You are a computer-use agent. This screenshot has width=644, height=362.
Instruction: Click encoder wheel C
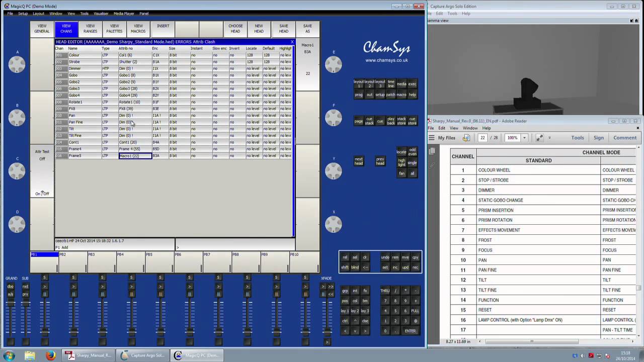[17, 171]
